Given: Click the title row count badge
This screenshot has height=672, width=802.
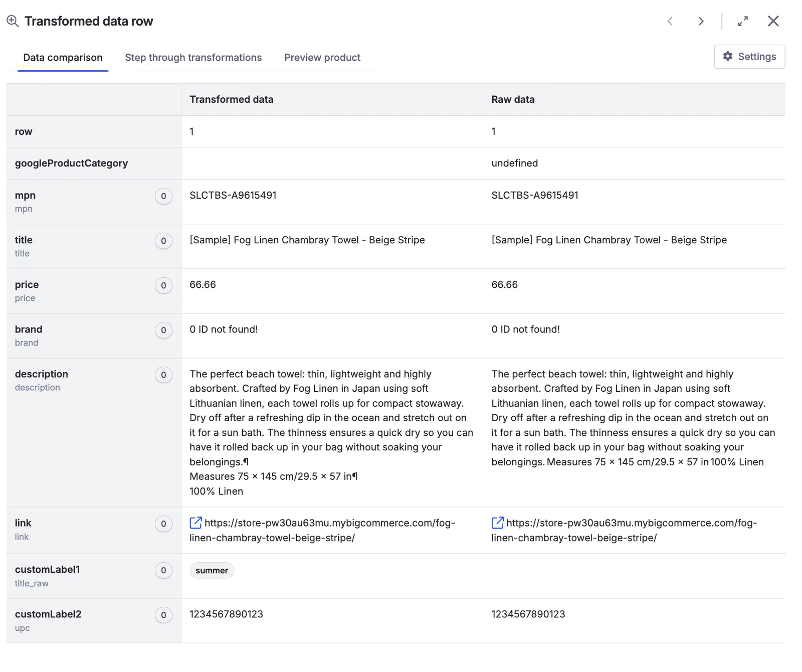Looking at the screenshot, I should coord(163,241).
